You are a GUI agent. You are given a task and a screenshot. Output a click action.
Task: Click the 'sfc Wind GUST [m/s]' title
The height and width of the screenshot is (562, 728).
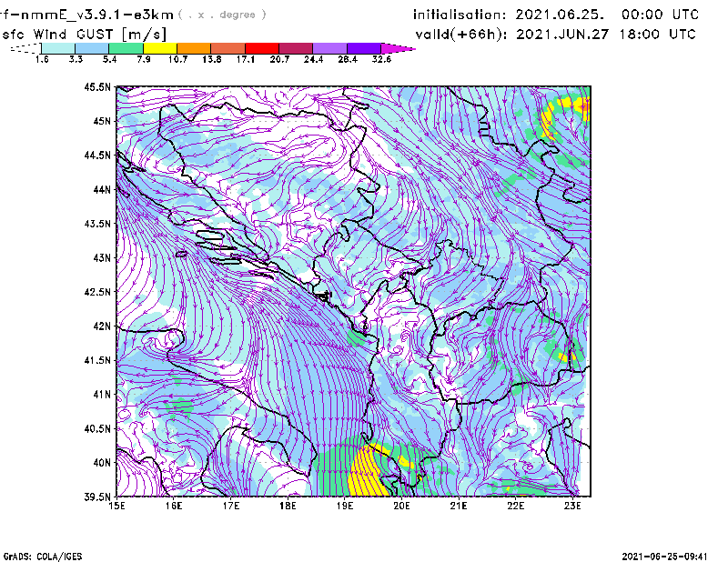[x=84, y=35]
